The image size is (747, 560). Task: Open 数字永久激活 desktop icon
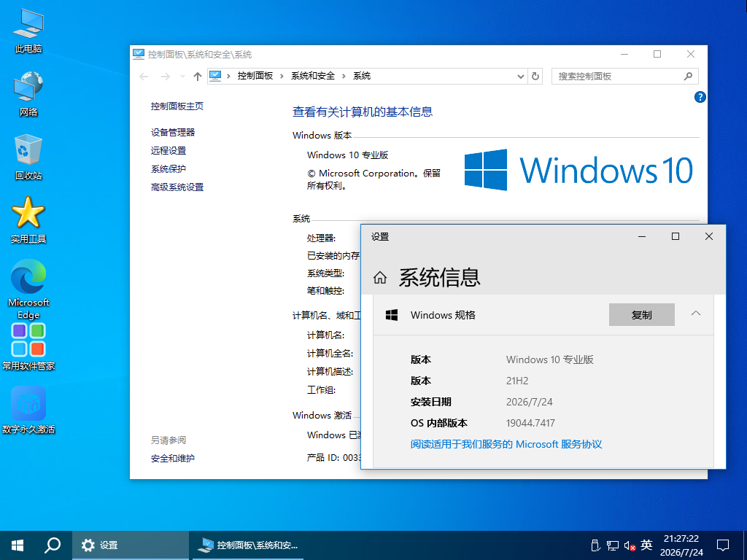(x=28, y=410)
